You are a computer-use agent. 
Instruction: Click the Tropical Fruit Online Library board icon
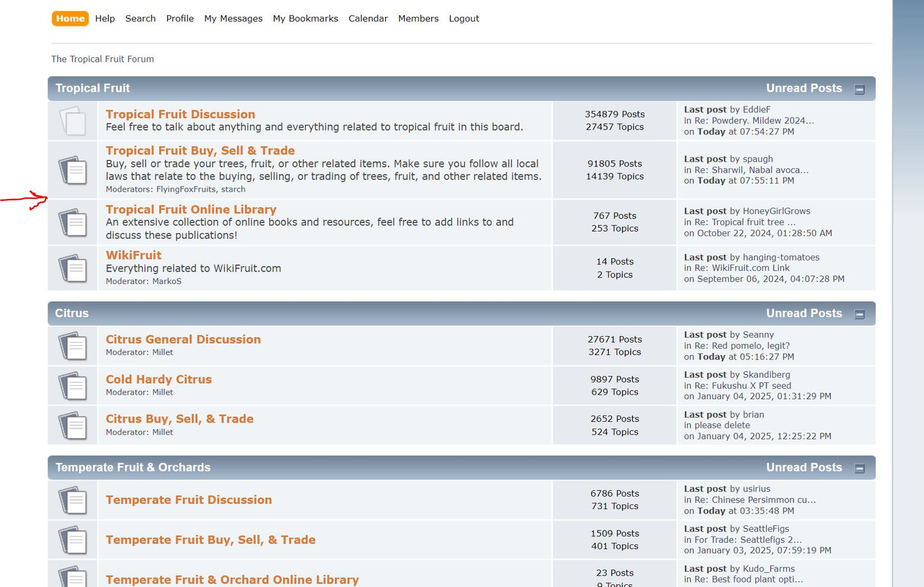coord(73,222)
